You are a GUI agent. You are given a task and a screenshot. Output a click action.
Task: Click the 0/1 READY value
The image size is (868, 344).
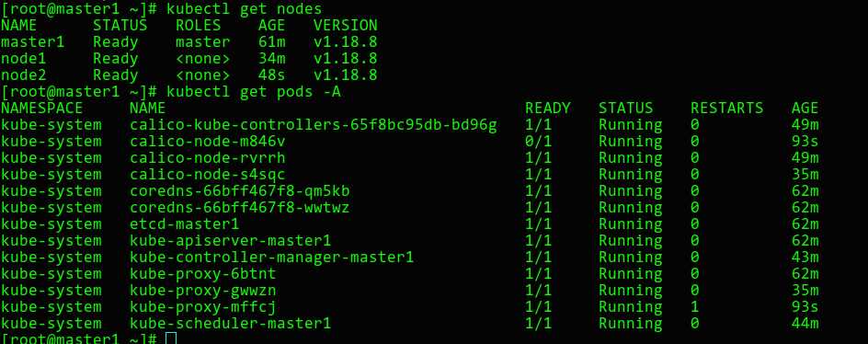[539, 142]
